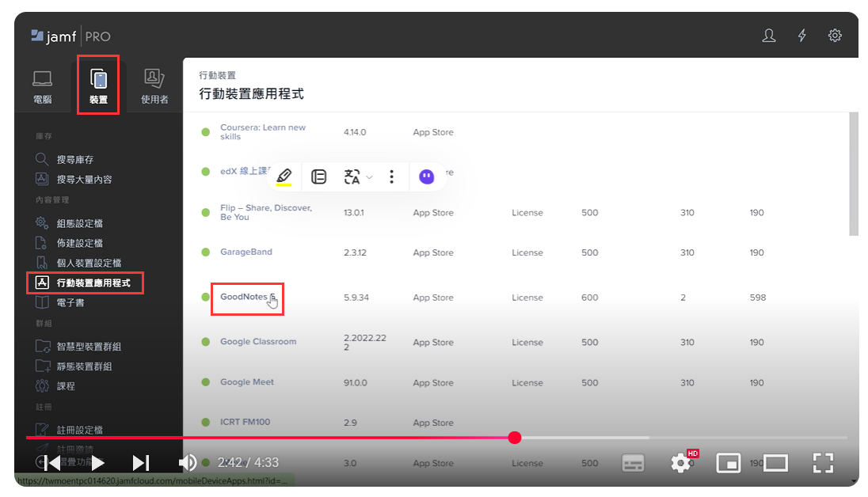Click the green status dot for Google Classroom
868x497 pixels.
tap(205, 341)
